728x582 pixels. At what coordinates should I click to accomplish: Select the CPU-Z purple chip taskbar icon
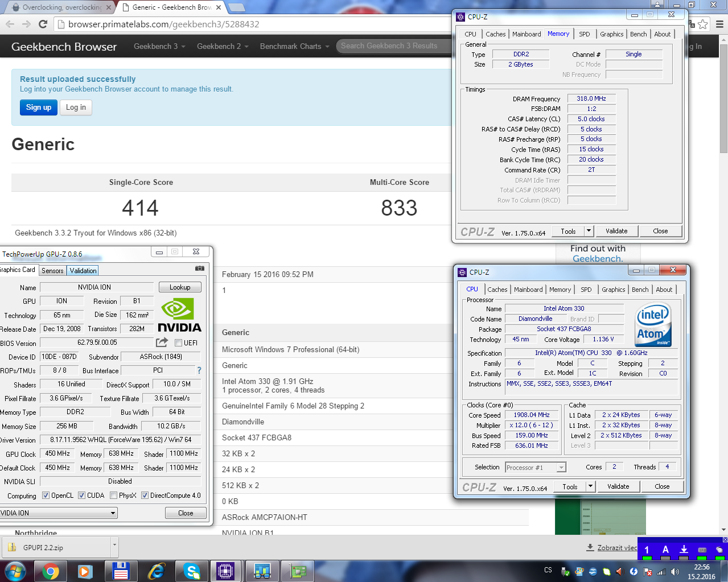coord(226,571)
